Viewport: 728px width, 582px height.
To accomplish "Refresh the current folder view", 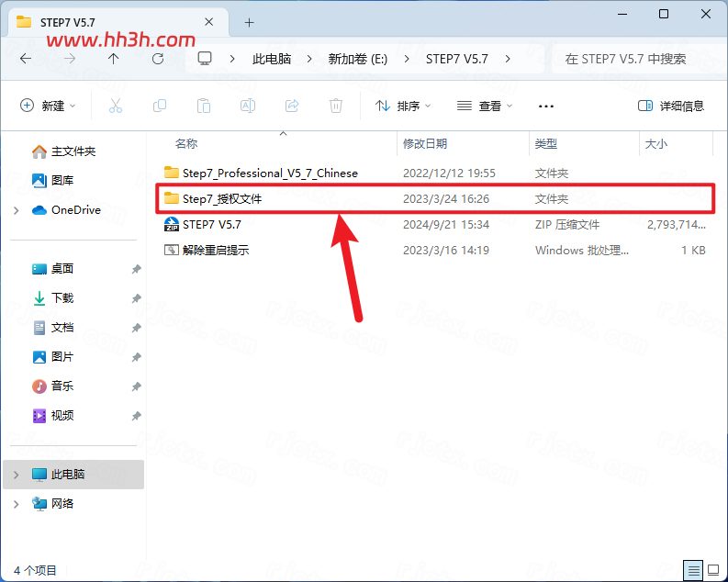I will tap(158, 59).
